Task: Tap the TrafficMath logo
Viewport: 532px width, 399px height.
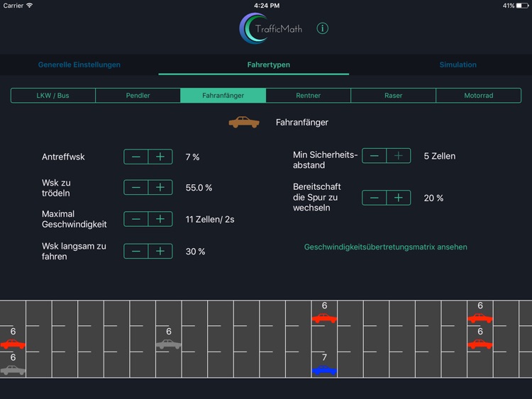Action: pyautogui.click(x=271, y=28)
